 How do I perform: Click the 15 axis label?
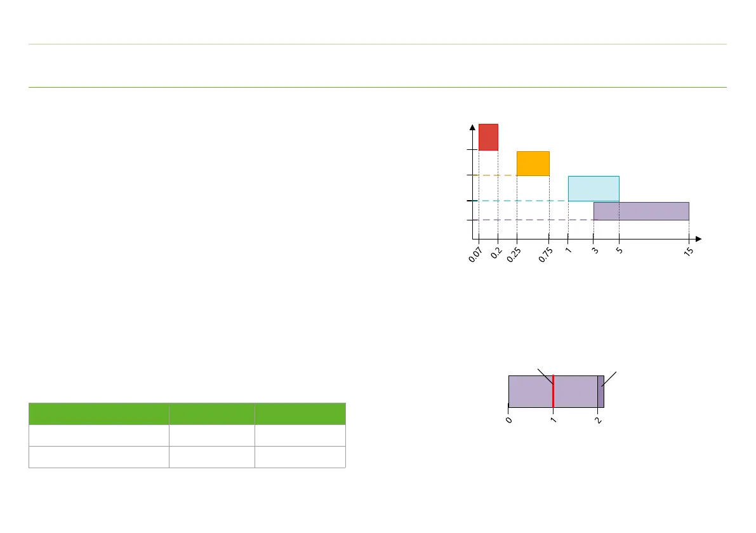coord(688,250)
